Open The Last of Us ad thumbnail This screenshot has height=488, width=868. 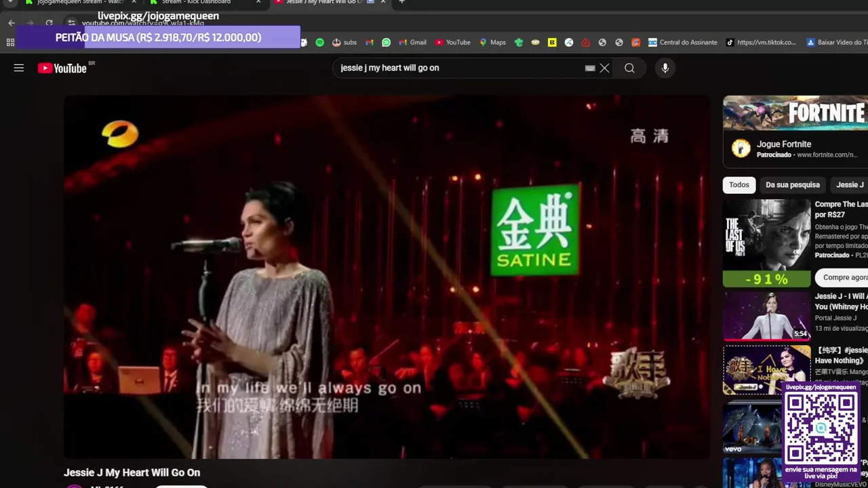pos(766,243)
